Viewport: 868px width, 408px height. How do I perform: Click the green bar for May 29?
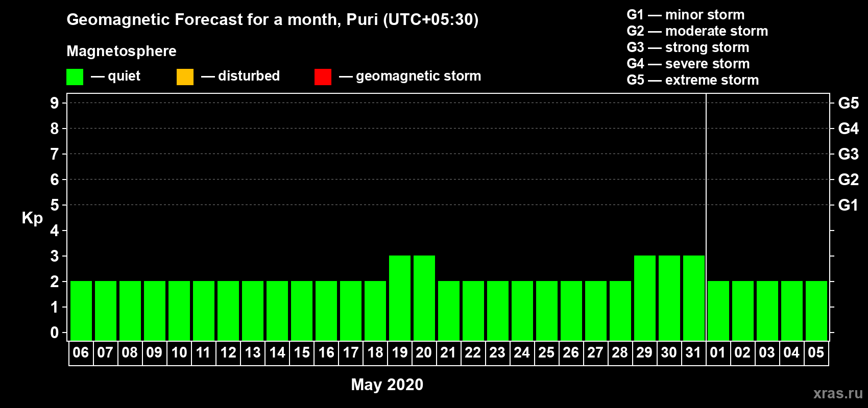645,298
